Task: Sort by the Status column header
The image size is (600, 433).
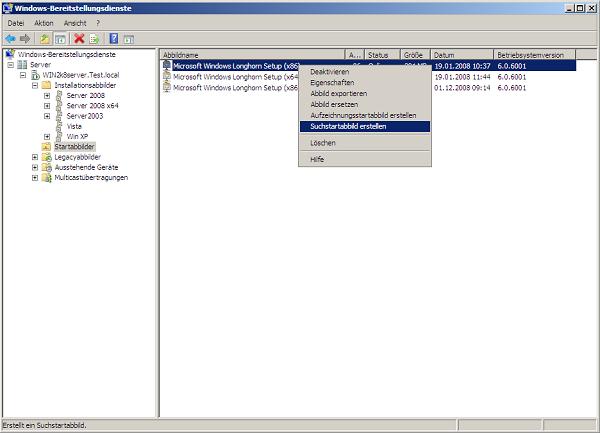Action: pos(382,55)
